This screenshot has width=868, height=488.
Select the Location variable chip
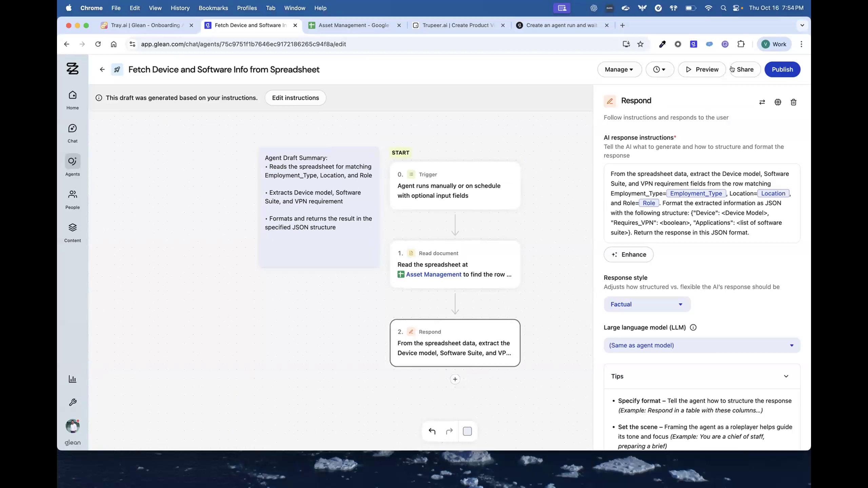(773, 193)
